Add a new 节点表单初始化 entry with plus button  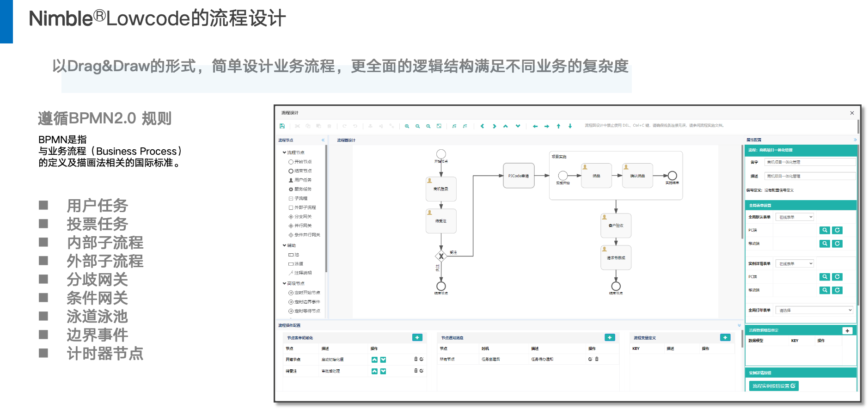pyautogui.click(x=417, y=338)
